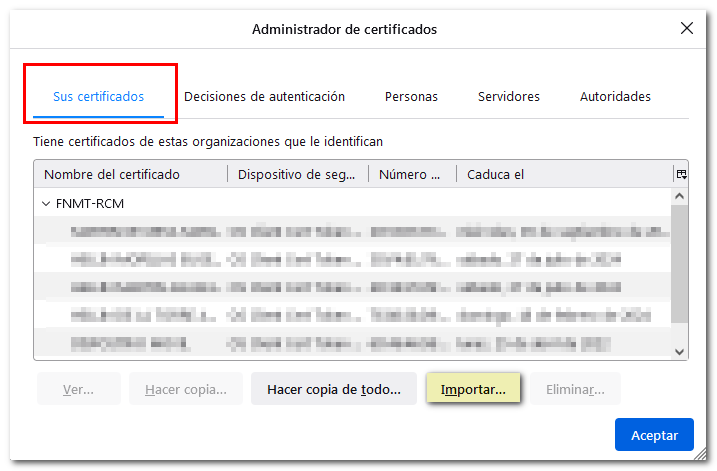
Task: Go to the Personas tab
Action: [411, 97]
